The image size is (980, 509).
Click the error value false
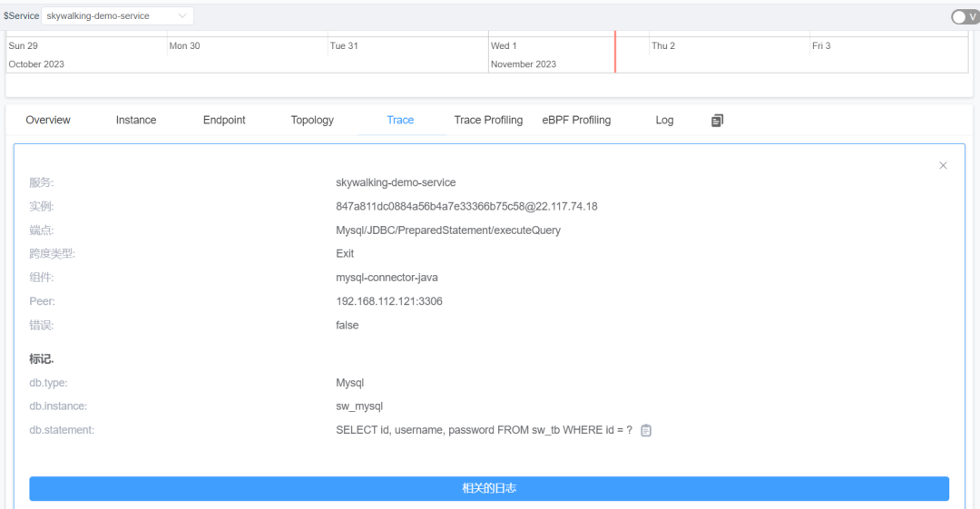[x=347, y=325]
